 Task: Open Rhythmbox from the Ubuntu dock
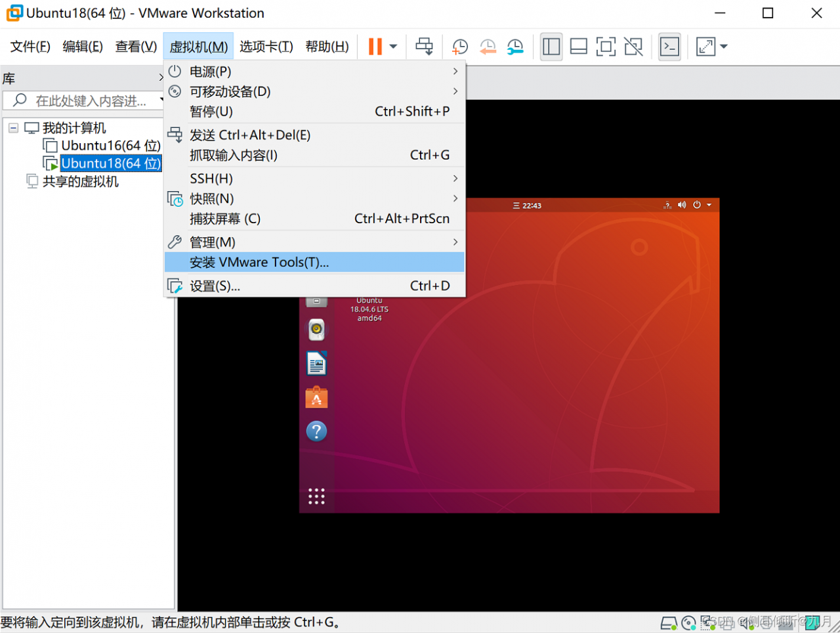coord(316,330)
